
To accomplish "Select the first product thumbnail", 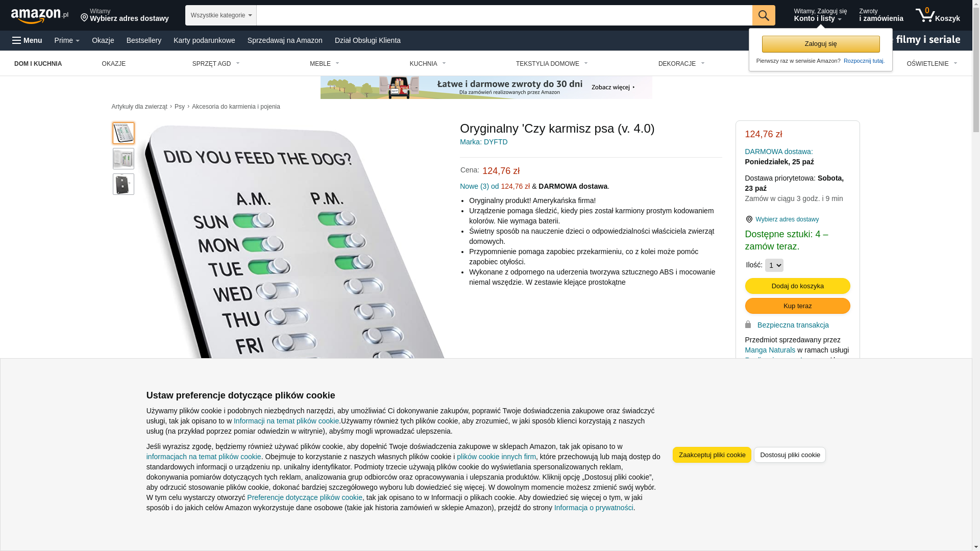I will [124, 133].
